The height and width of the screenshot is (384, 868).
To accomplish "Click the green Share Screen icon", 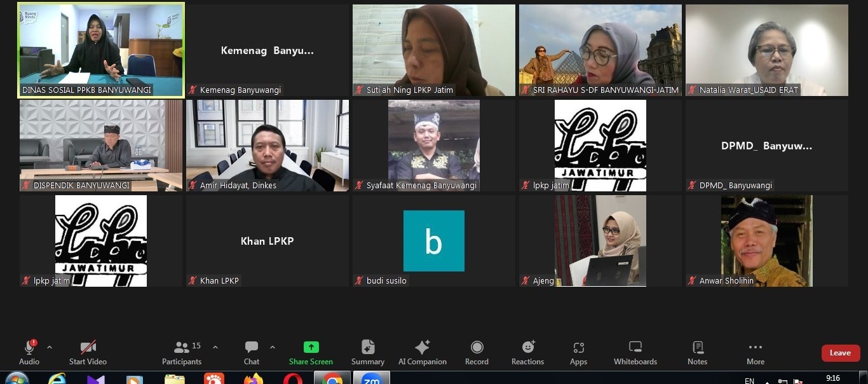I will click(311, 347).
